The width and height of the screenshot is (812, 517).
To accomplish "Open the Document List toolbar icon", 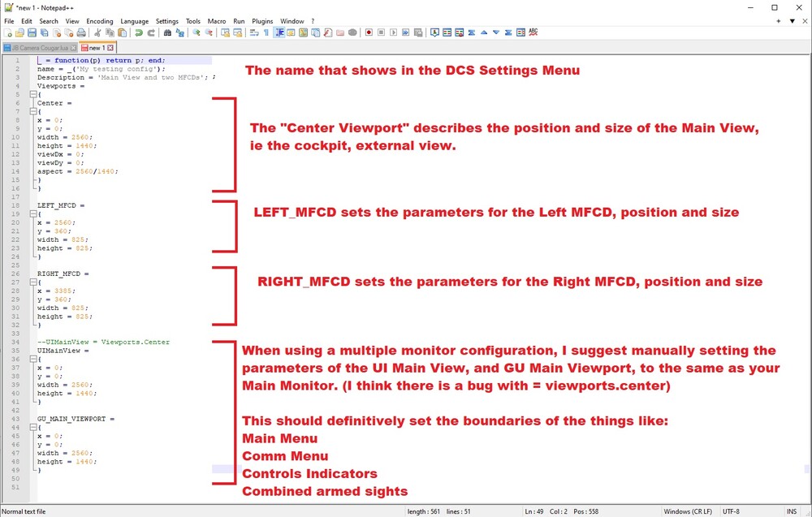I will point(315,32).
